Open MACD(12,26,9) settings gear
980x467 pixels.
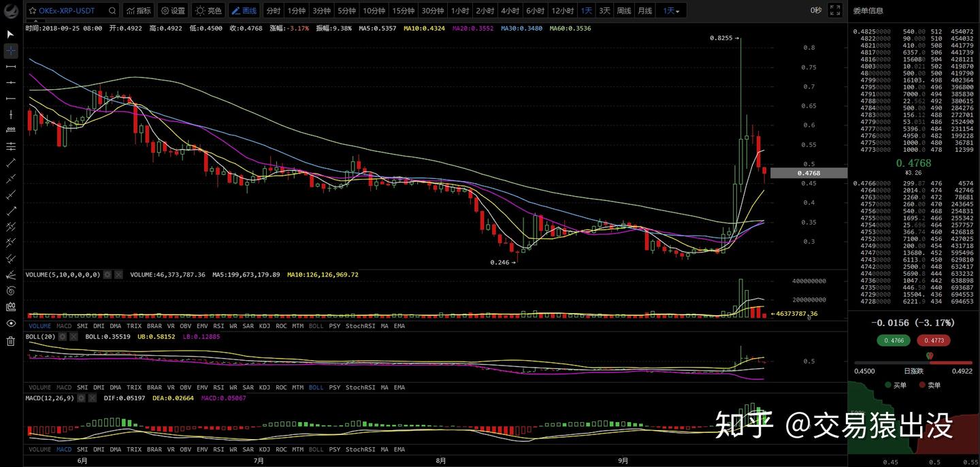point(82,398)
